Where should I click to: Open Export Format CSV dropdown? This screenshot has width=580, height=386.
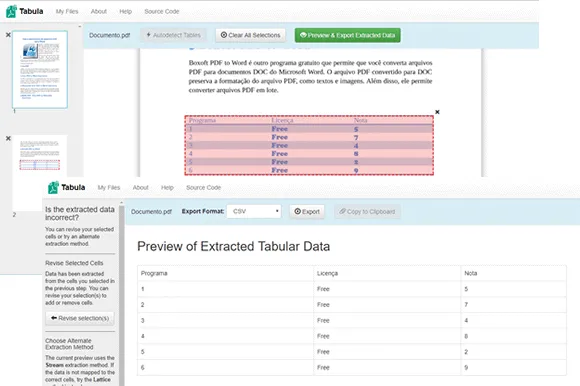pyautogui.click(x=254, y=211)
